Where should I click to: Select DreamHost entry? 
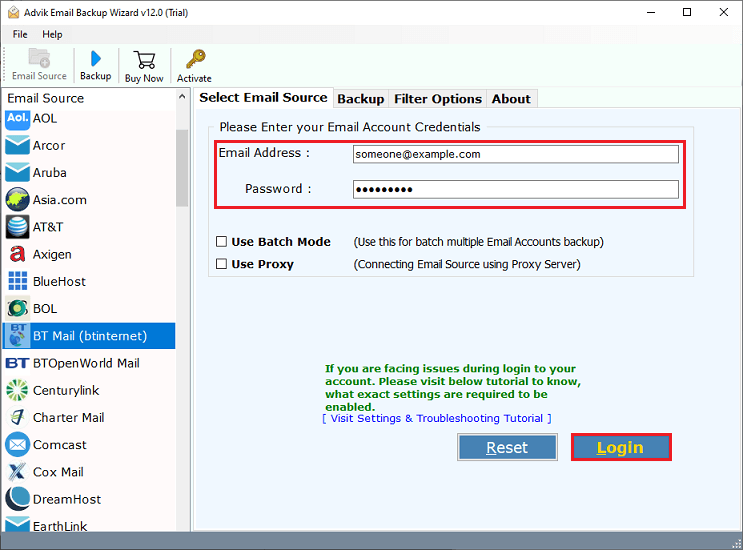pyautogui.click(x=67, y=499)
